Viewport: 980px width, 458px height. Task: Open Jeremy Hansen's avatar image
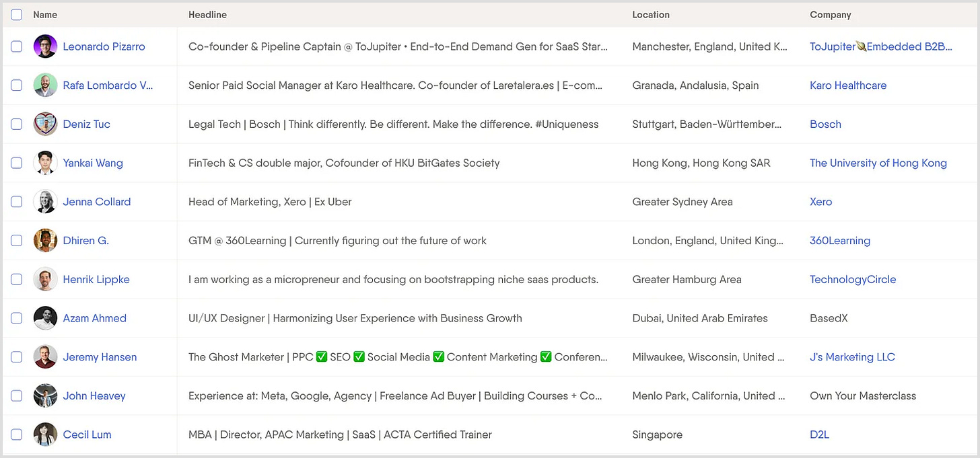tap(45, 357)
